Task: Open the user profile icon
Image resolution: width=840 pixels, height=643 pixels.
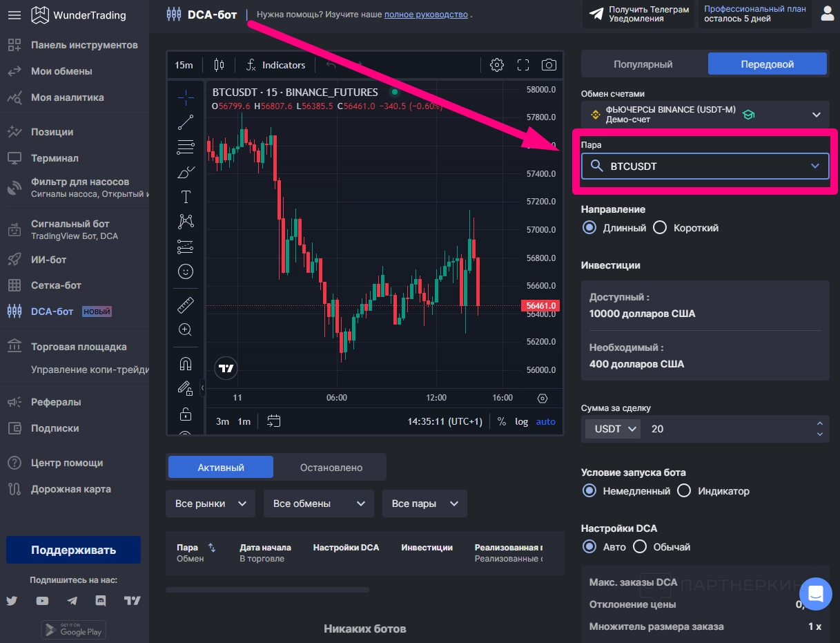Action: pos(827,13)
